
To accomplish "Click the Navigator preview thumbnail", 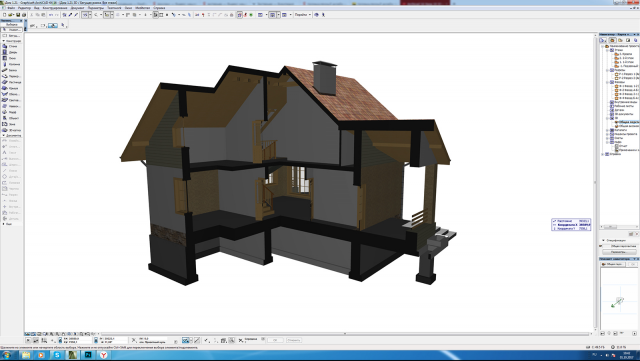I will (618, 299).
